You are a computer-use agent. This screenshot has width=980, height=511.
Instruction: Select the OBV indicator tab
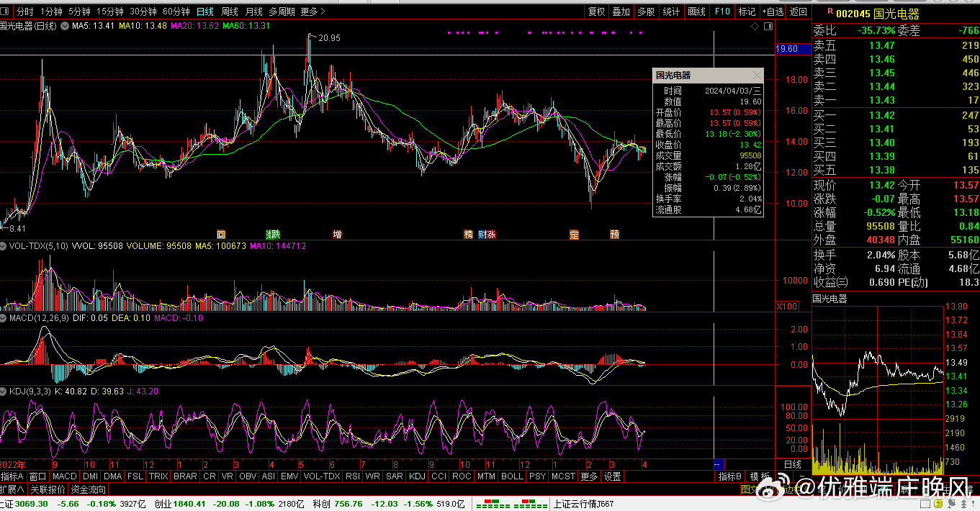[248, 476]
